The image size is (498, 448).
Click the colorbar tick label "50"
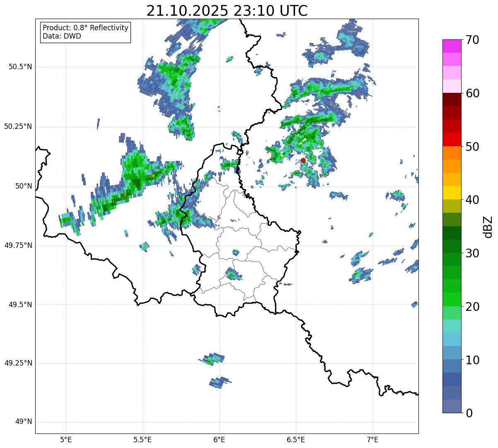472,147
